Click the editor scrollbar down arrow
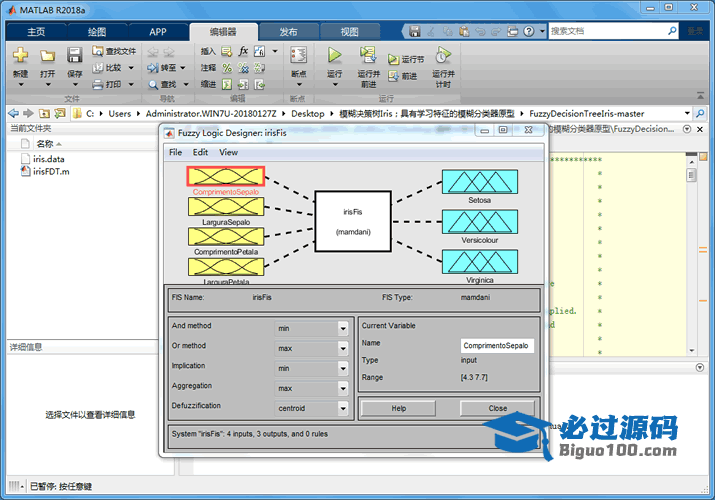Screen dimensions: 715x500 click(692, 351)
